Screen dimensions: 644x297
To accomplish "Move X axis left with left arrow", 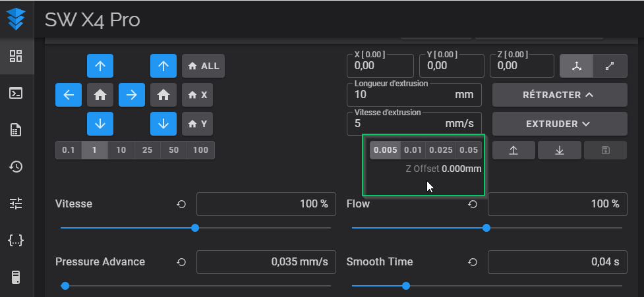I will coord(69,95).
